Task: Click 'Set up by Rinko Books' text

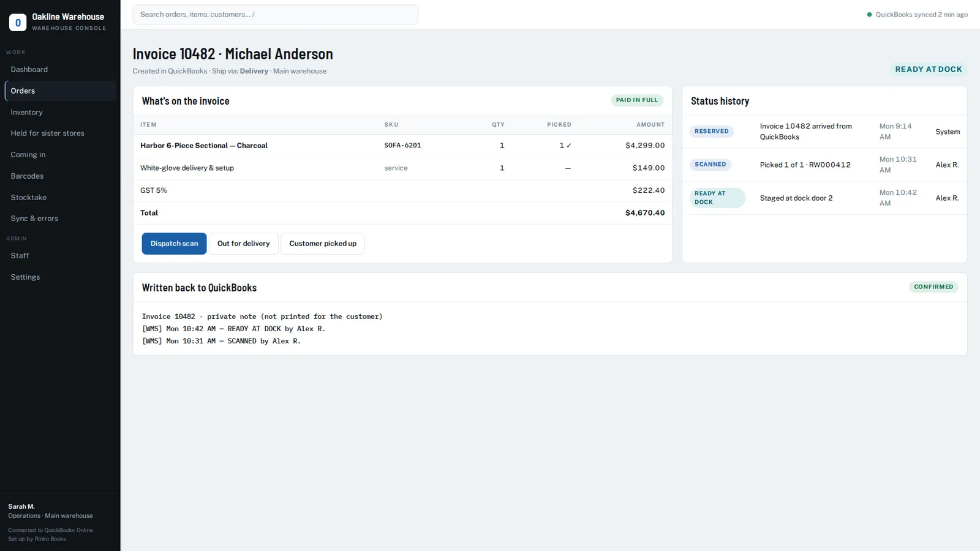Action: point(37,539)
